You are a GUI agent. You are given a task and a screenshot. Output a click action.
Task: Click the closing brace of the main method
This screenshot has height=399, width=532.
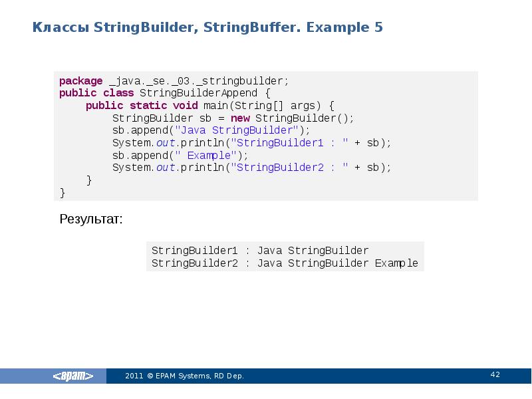(89, 180)
